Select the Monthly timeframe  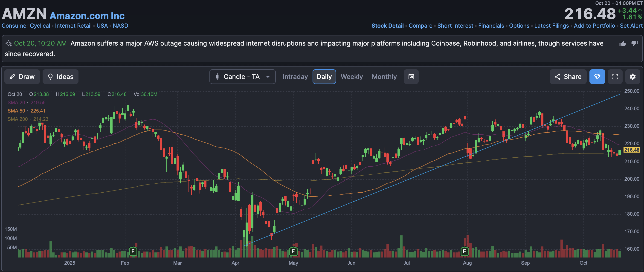point(384,76)
